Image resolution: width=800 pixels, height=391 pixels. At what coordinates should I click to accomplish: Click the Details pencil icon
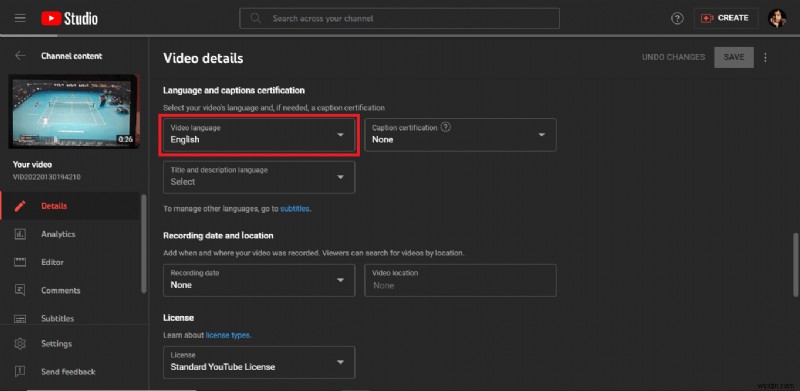pos(20,206)
